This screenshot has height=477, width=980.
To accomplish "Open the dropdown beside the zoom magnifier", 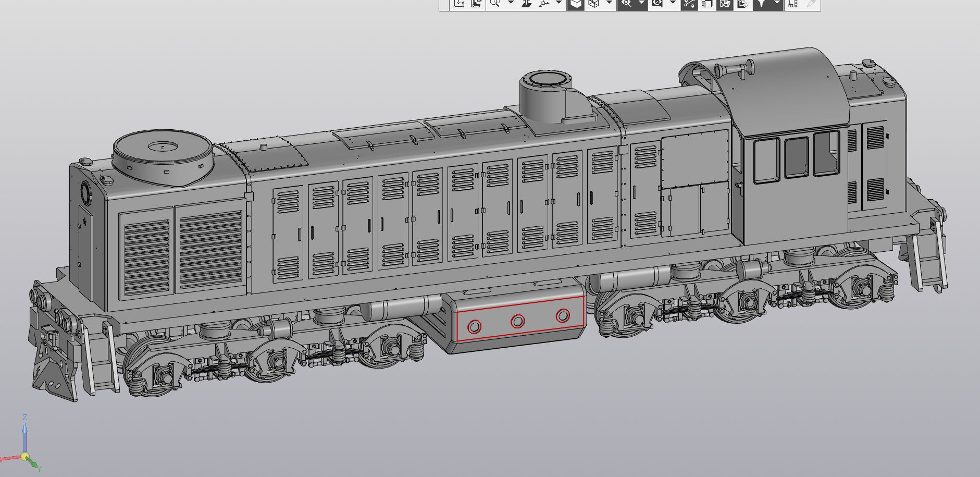I will coord(511,4).
